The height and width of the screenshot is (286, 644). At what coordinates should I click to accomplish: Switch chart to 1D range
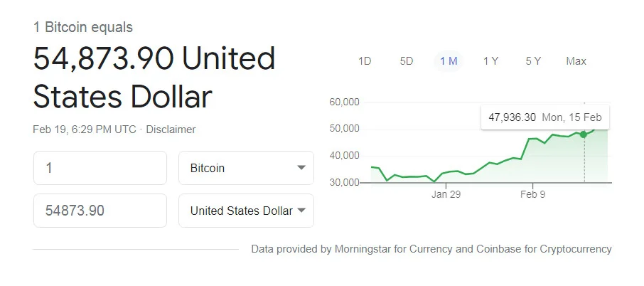365,61
